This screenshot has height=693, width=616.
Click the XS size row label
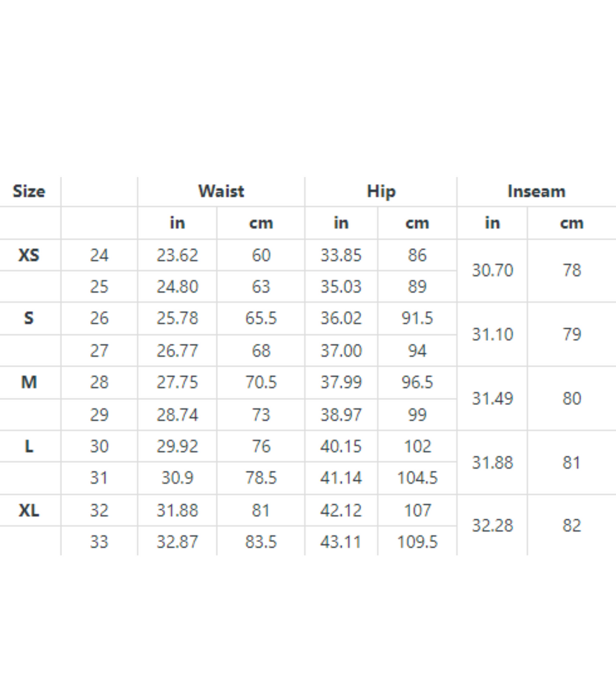click(29, 255)
